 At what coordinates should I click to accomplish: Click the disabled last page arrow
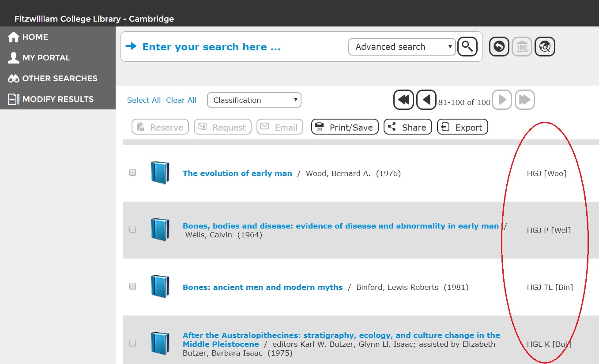coord(525,100)
